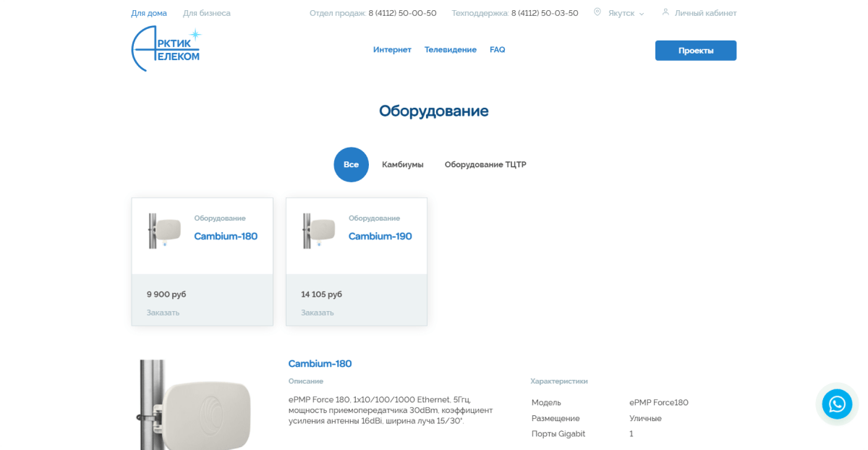Click the ePMP Force180 model value
This screenshot has height=450, width=868.
click(x=659, y=403)
